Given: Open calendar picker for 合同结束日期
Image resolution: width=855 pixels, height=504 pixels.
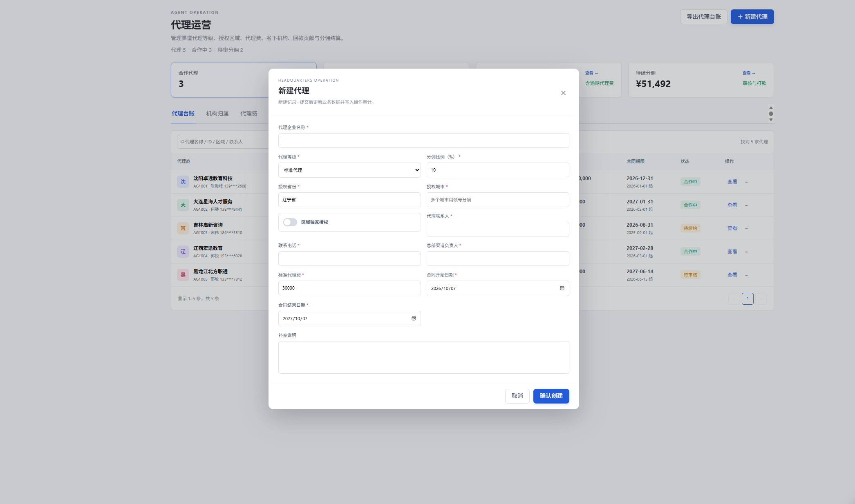Looking at the screenshot, I should pyautogui.click(x=414, y=319).
